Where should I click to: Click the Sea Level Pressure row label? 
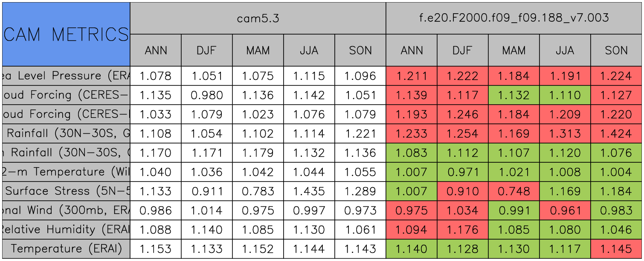[x=66, y=76]
